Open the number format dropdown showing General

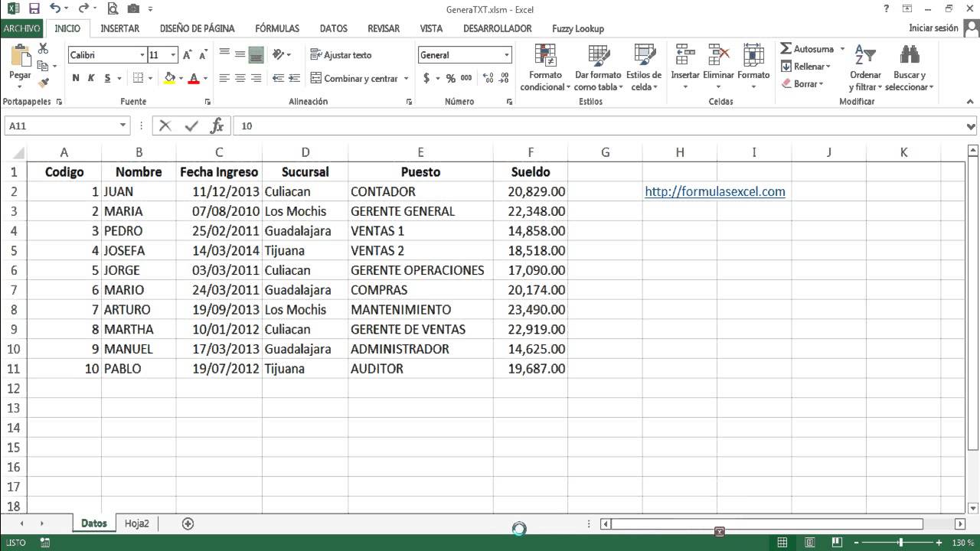click(506, 54)
